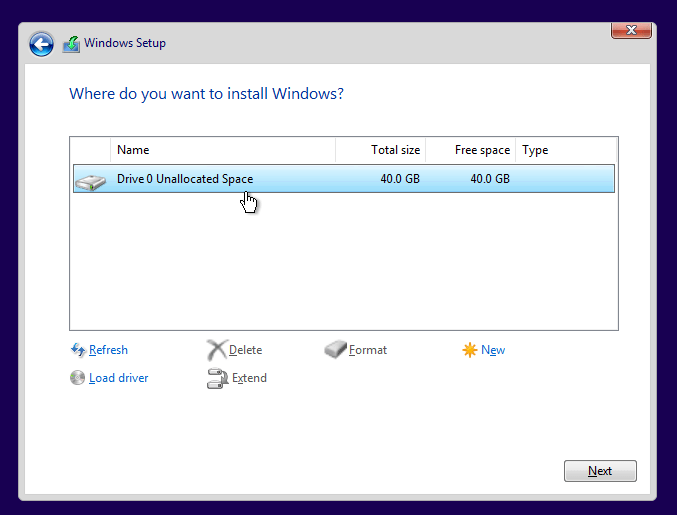Viewport: 677px width, 515px height.
Task: Click the New star icon
Action: click(469, 350)
